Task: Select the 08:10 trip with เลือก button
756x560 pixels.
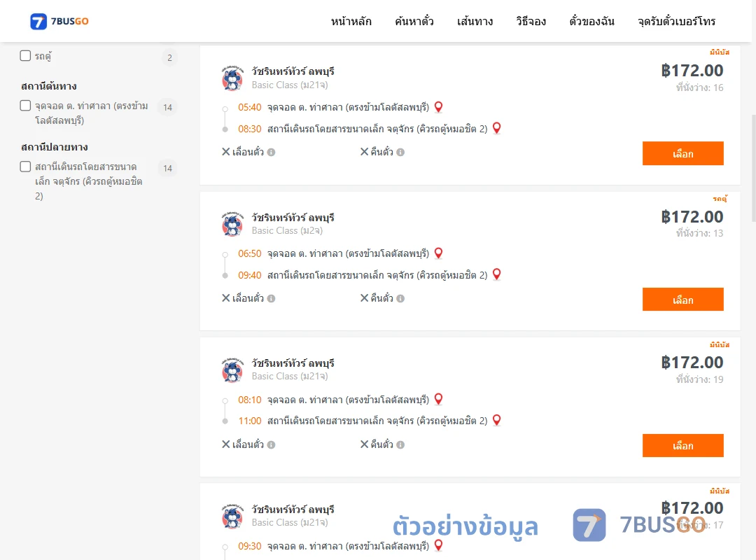Action: point(682,446)
